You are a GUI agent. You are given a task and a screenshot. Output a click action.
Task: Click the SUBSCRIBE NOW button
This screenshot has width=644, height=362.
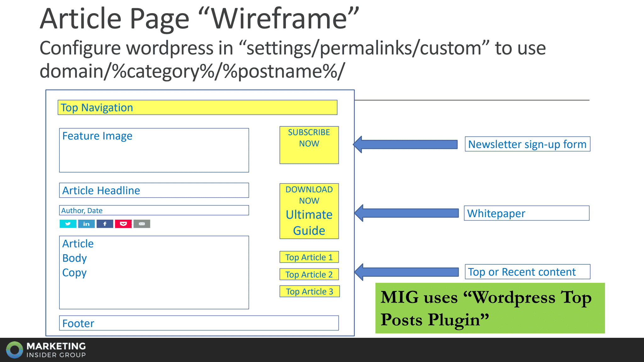[309, 145]
